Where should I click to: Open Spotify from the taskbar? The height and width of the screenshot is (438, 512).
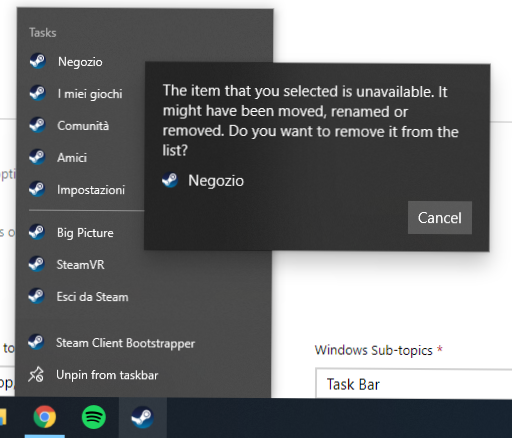(x=94, y=417)
